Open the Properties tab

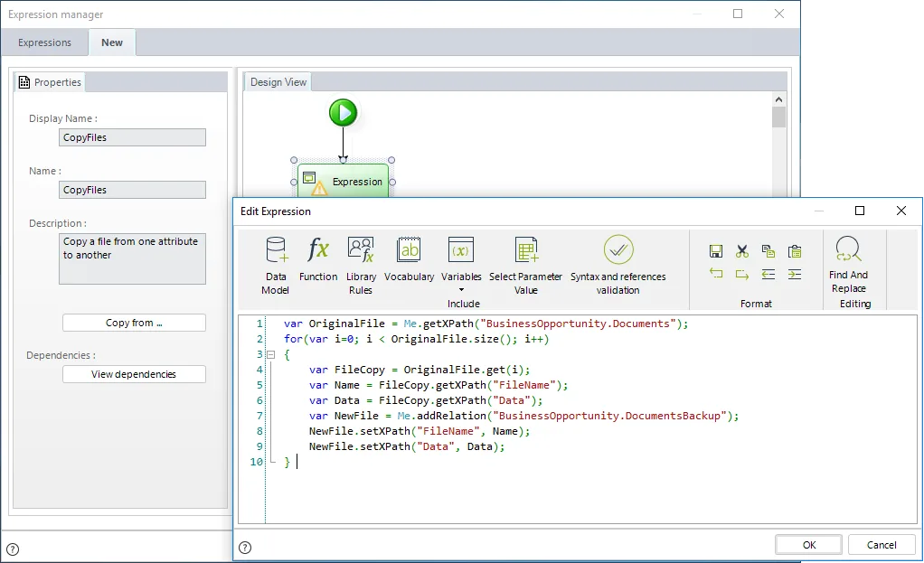coord(50,82)
